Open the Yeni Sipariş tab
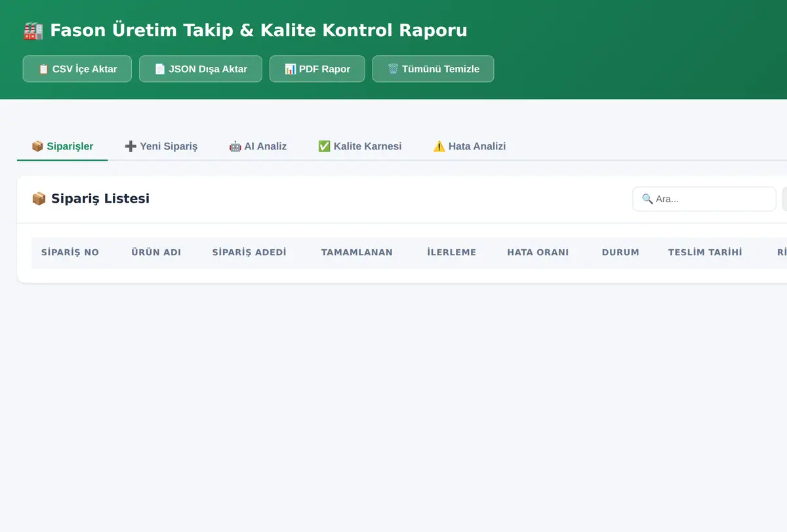 tap(161, 146)
